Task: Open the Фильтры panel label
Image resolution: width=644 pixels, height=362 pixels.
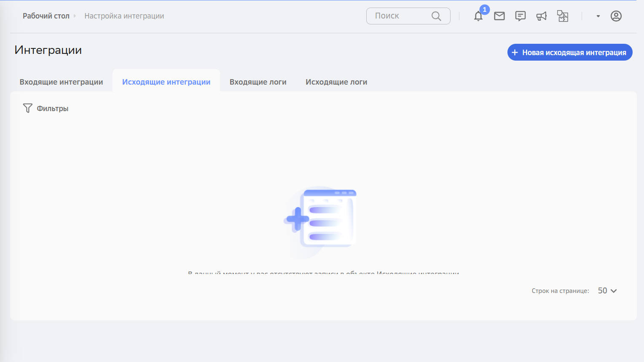Action: [52, 109]
